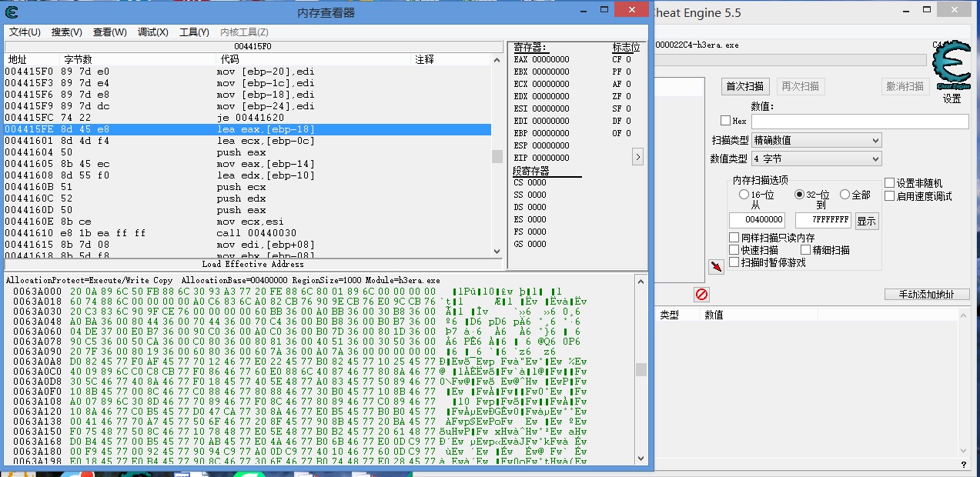Viewport: 980px width, 477px height.
Task: Select the 全部 radio button
Action: click(x=845, y=195)
